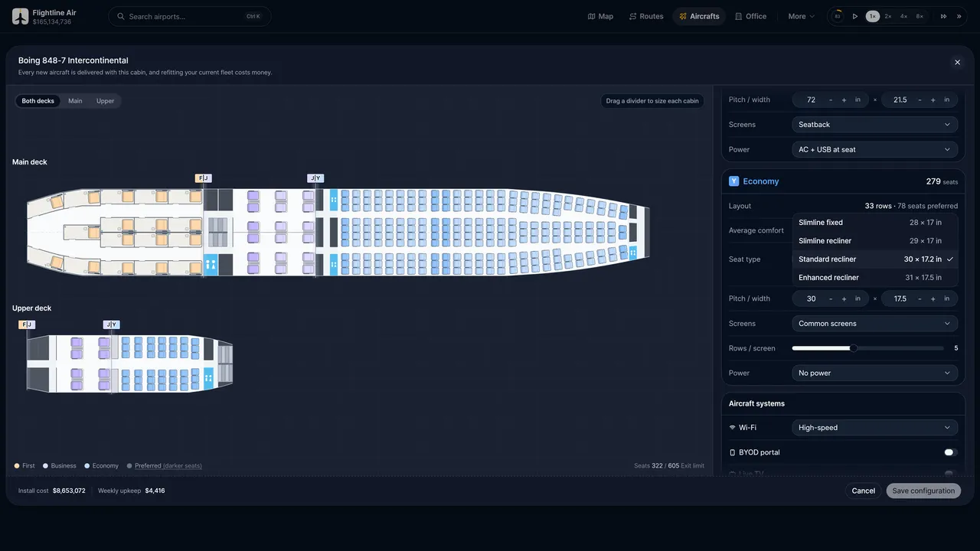Click the double-chevron skip icon
The height and width of the screenshot is (551, 980).
(959, 16)
